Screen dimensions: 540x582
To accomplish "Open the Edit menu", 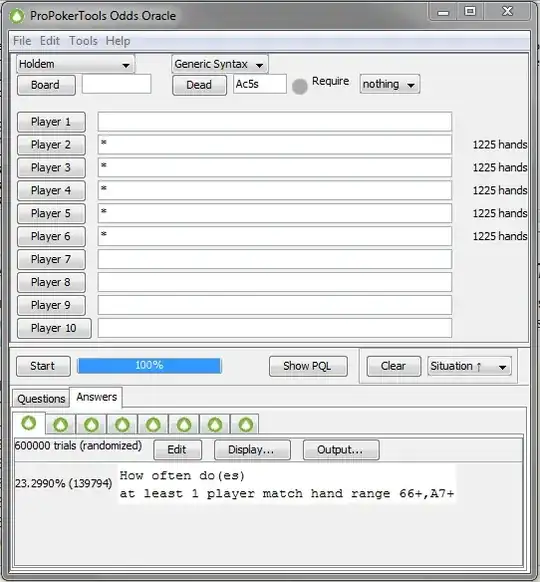I will (50, 41).
